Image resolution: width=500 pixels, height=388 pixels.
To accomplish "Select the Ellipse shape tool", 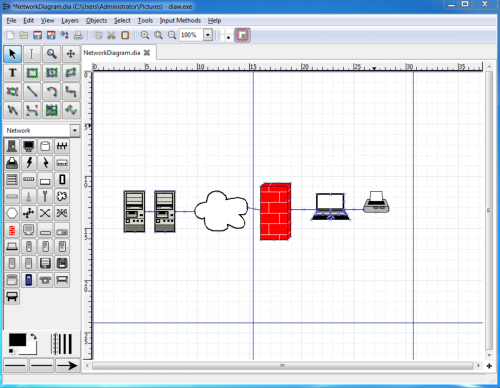I will click(51, 73).
